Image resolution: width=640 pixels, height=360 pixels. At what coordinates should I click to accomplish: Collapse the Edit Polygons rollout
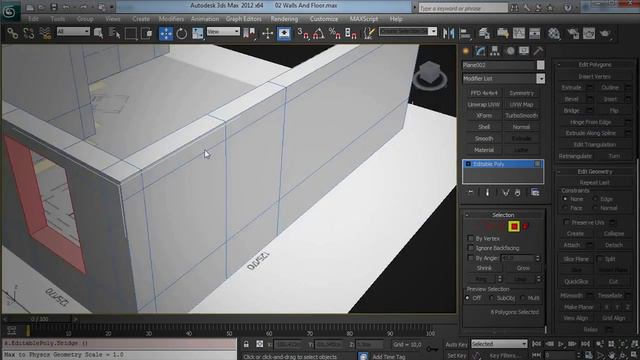(x=595, y=64)
